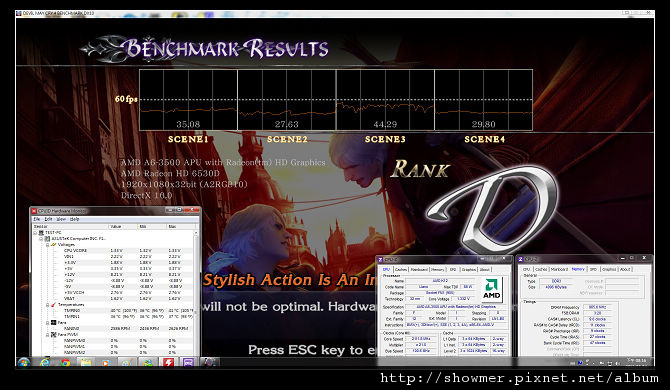The image size is (670, 390).
Task: Click the Min column header in HWMonitor
Action: (152, 226)
